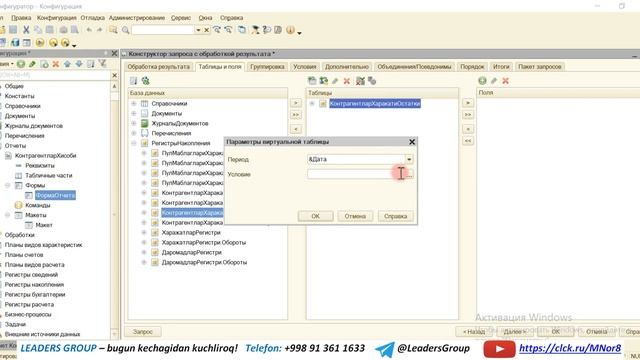Select Регистры накопления in configuration tree
The height and width of the screenshot is (360, 640).
[x=34, y=284]
